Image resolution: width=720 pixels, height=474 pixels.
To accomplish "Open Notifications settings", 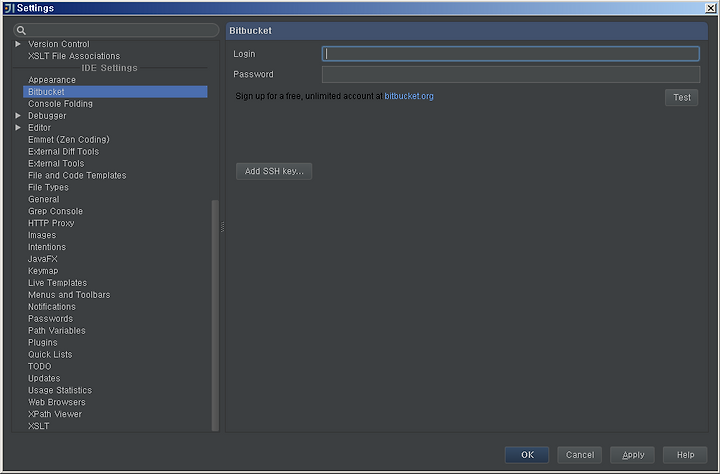I will pyautogui.click(x=52, y=307).
